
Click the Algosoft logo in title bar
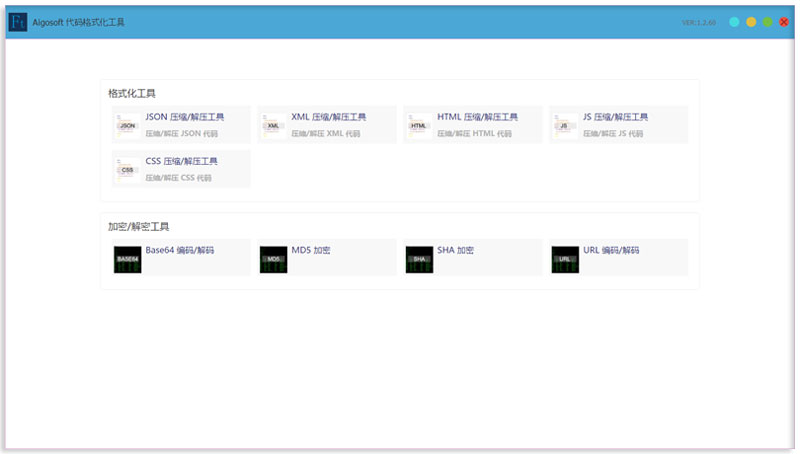click(17, 22)
